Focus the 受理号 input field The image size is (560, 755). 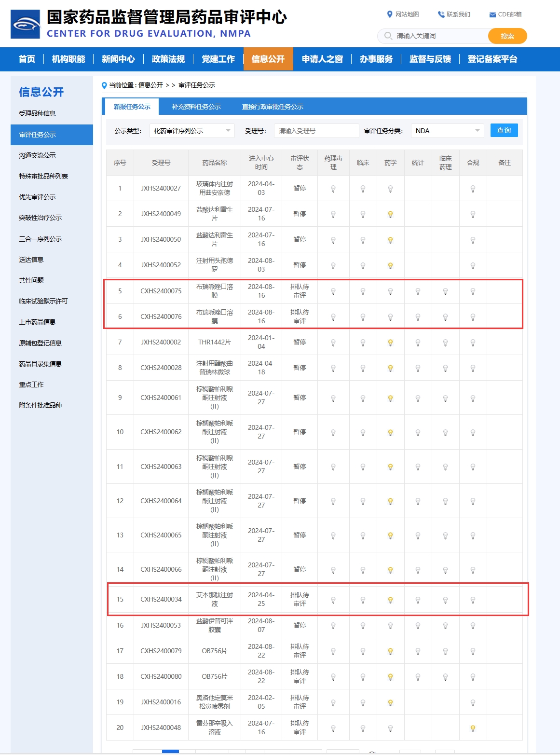(x=316, y=131)
